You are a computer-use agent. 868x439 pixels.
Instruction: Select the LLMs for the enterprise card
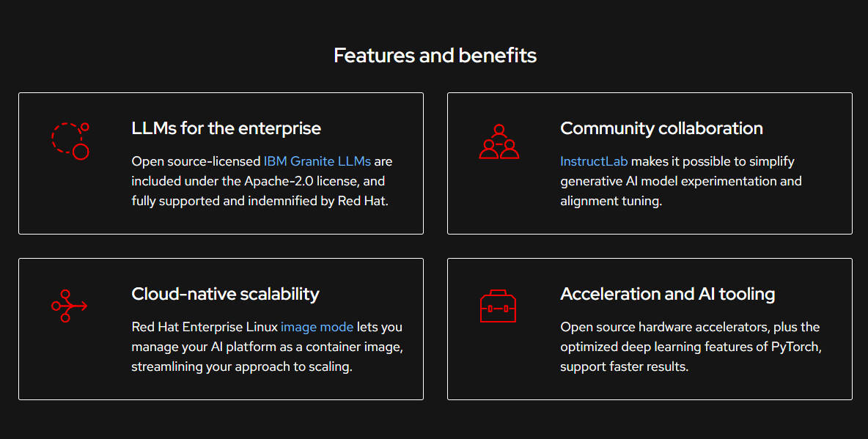(221, 163)
